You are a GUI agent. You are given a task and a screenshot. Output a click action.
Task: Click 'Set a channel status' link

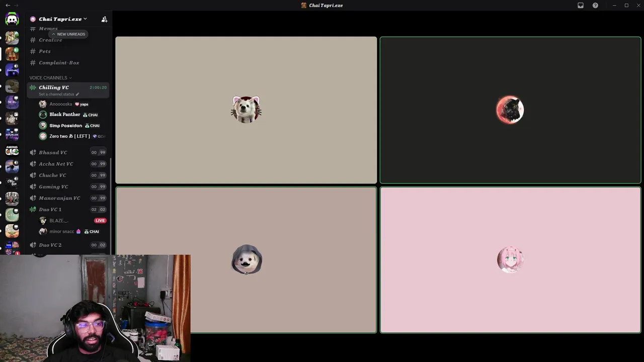point(56,94)
